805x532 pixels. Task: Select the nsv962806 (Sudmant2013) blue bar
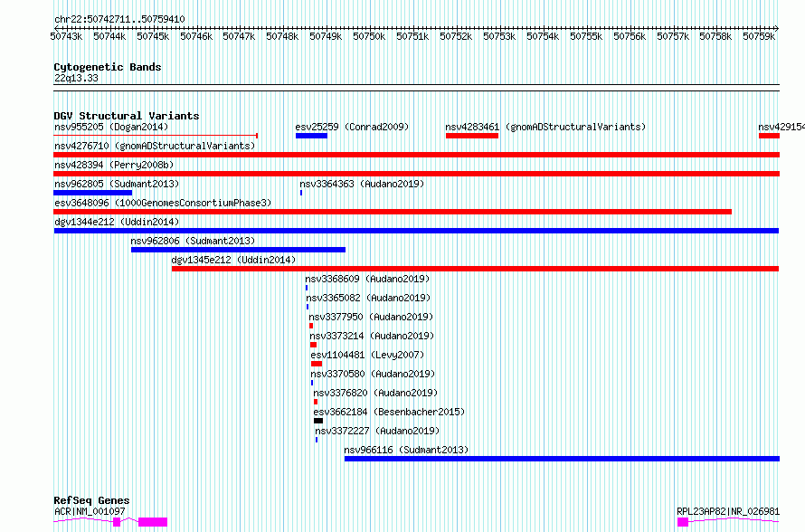pyautogui.click(x=238, y=250)
